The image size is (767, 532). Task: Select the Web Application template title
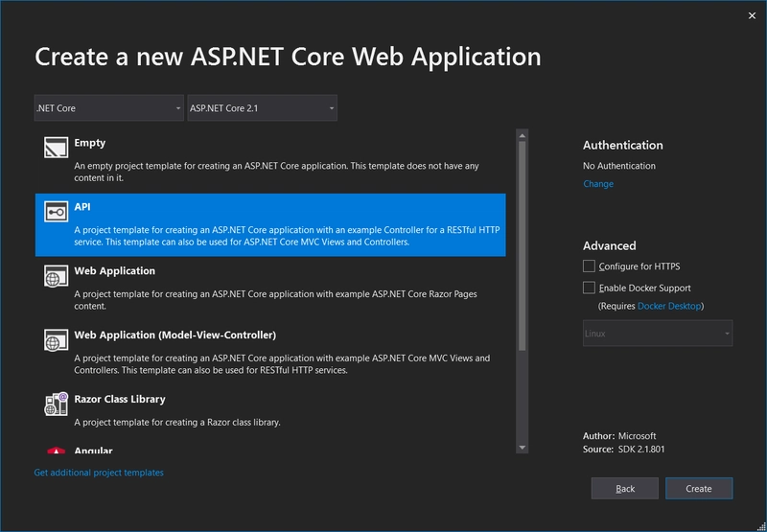[x=114, y=271]
